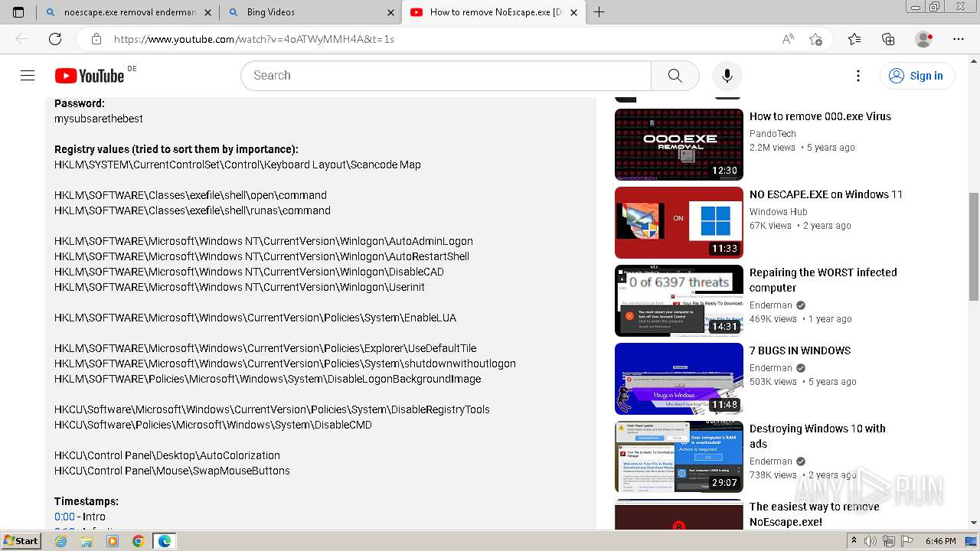980x551 pixels.
Task: Open the Edge profile avatar
Action: click(x=923, y=38)
